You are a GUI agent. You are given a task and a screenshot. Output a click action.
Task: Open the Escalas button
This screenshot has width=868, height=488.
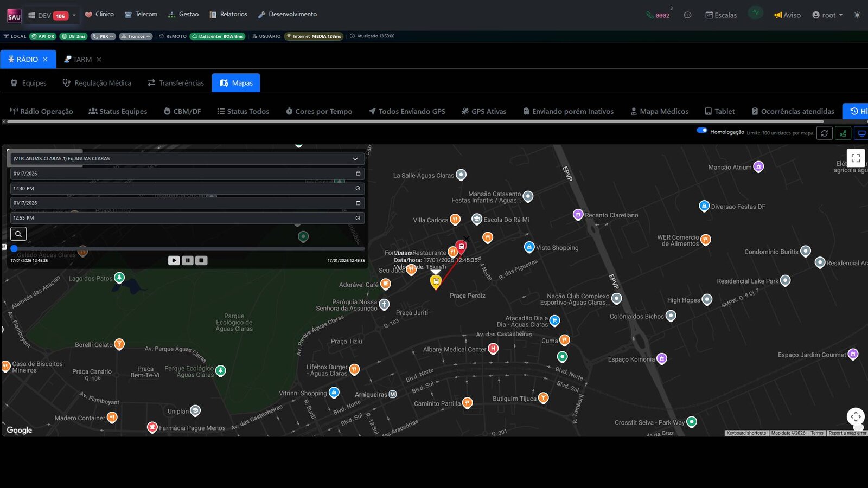(721, 15)
